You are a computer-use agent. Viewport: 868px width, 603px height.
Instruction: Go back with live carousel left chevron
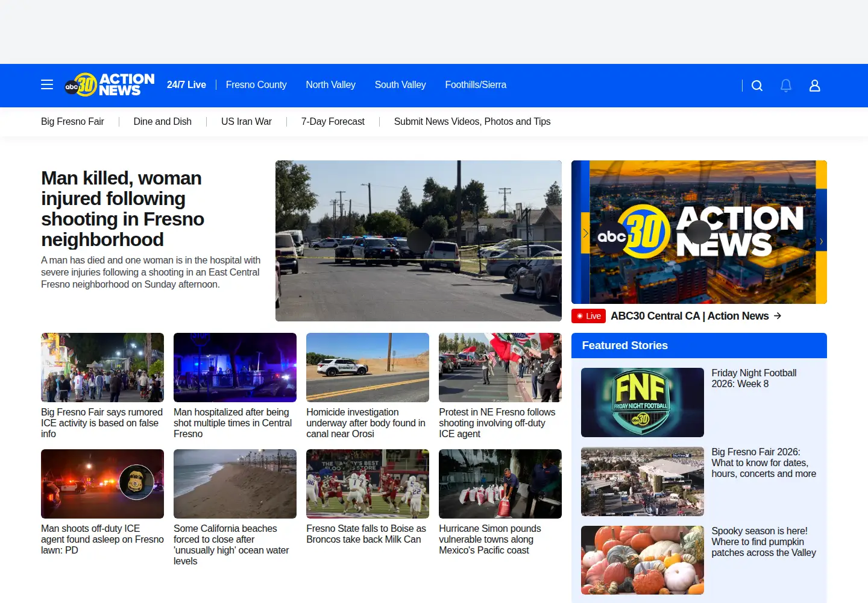[585, 233]
